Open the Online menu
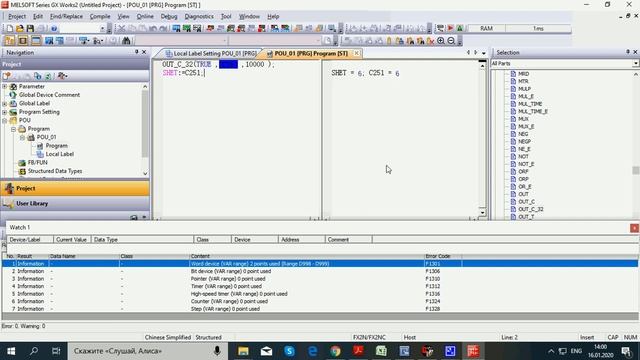Viewport: 640px width, 360px height. pyautogui.click(x=145, y=16)
